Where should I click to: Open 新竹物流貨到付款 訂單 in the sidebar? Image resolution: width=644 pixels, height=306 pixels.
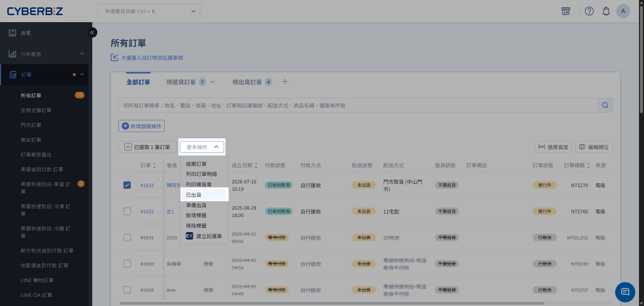tap(47, 251)
